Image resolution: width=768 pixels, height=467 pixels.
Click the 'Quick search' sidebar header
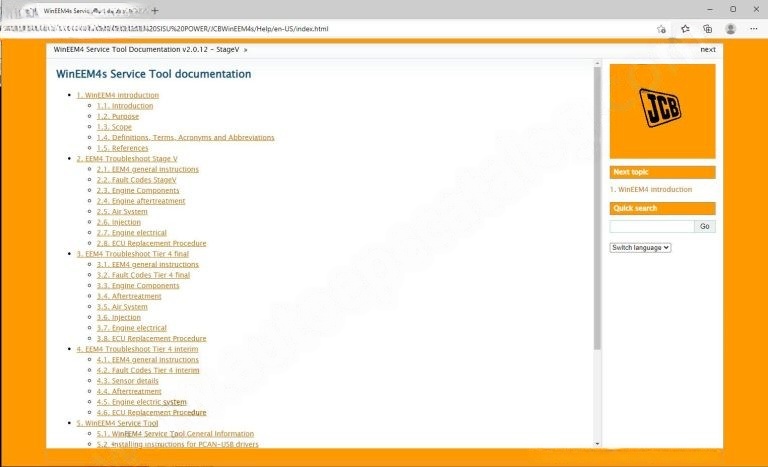coord(662,208)
